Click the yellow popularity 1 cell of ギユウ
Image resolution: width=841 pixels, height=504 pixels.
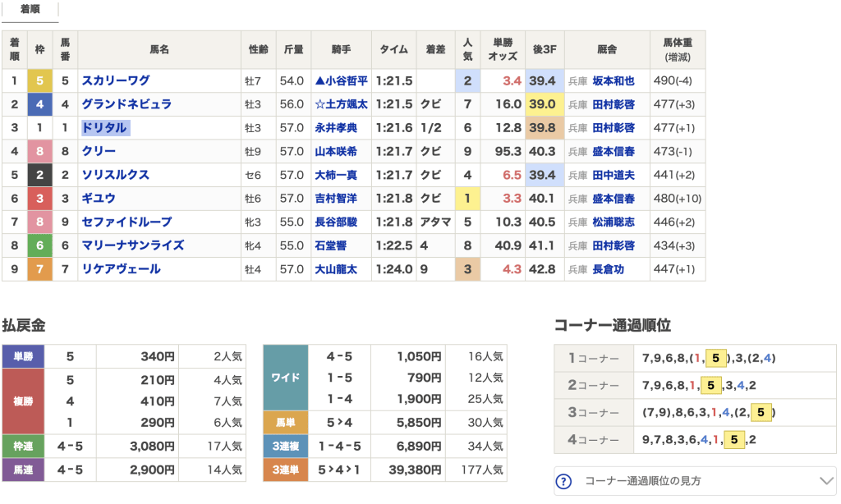coord(467,199)
